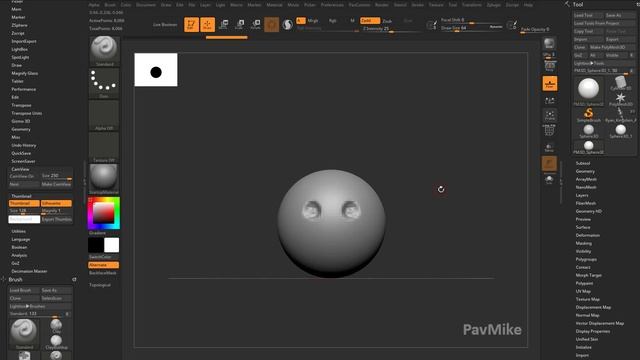Toggle the orange Silhouette button
The width and height of the screenshot is (640, 360).
point(56,203)
